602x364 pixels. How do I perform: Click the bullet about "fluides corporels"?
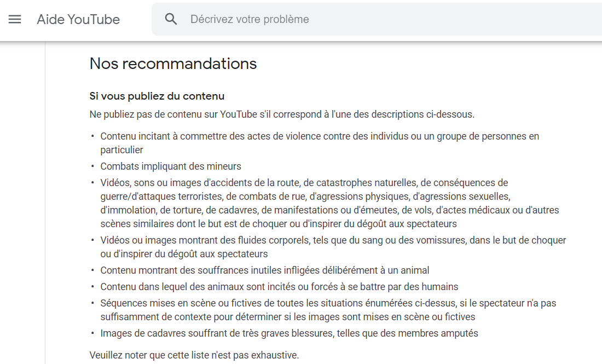[x=333, y=240]
